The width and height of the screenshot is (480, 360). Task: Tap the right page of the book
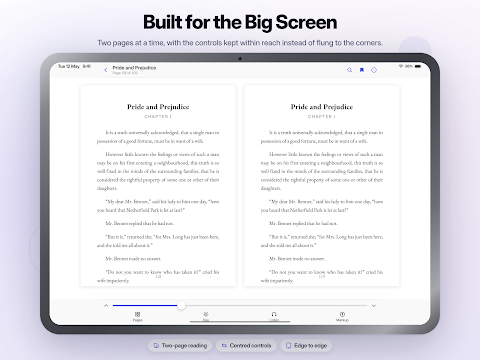[x=322, y=186]
